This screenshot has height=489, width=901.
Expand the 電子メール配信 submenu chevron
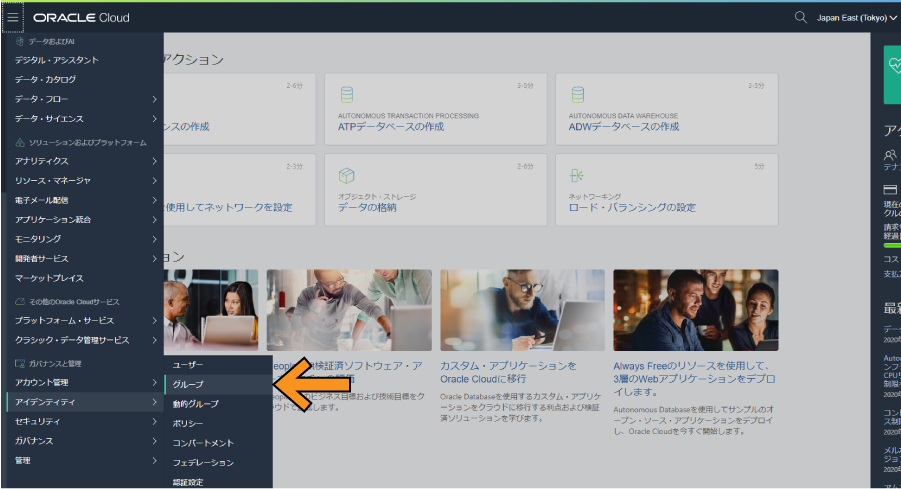pos(154,200)
